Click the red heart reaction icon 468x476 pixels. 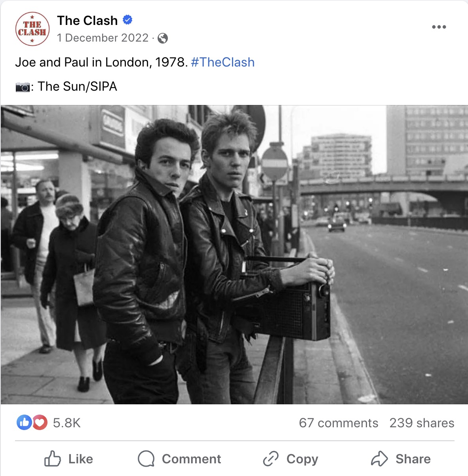40,423
